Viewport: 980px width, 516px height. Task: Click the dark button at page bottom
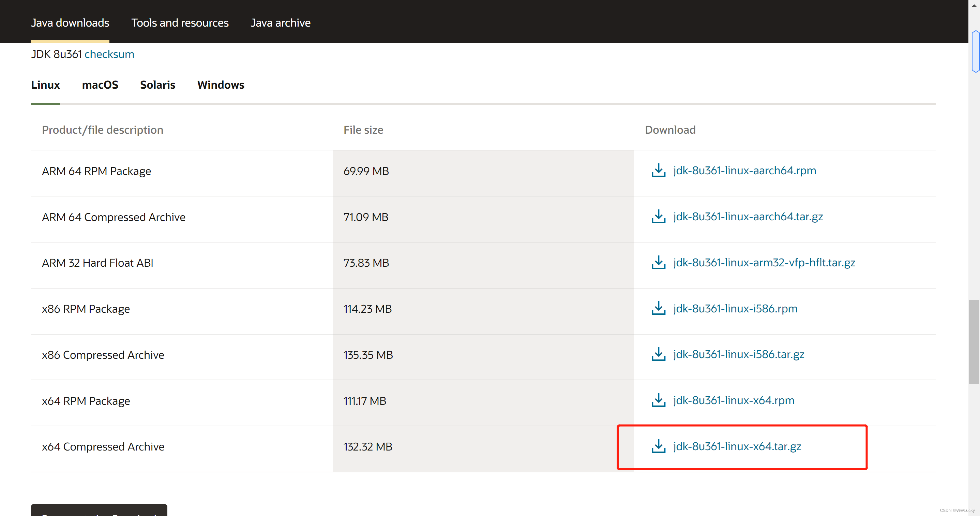99,511
